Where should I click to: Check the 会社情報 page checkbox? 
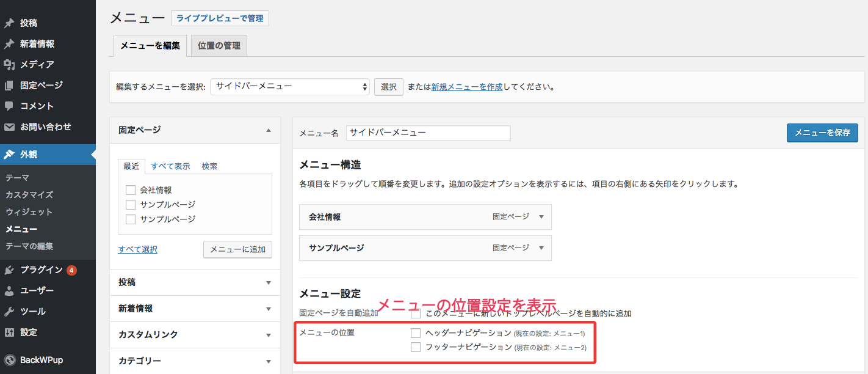point(130,190)
